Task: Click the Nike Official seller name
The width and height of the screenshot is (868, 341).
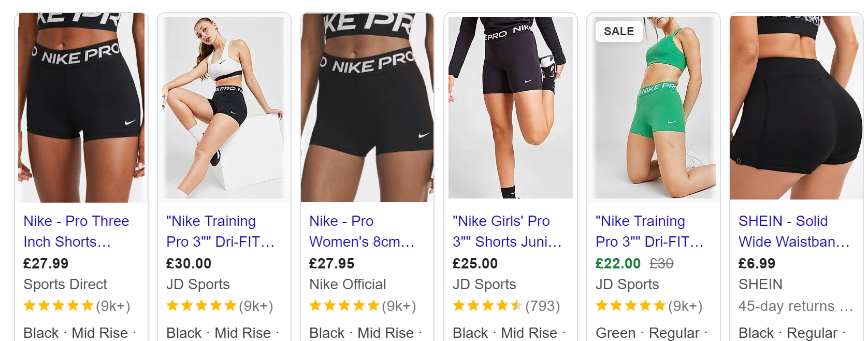Action: 348,284
